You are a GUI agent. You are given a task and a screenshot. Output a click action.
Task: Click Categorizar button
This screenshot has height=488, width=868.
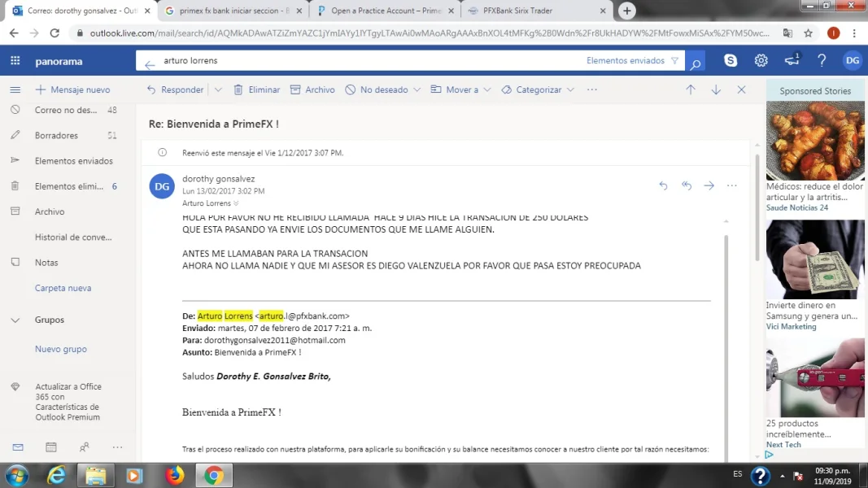pos(531,89)
